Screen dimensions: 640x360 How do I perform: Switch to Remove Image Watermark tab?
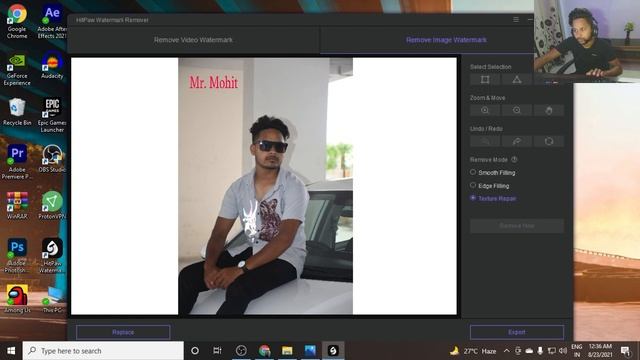(446, 40)
